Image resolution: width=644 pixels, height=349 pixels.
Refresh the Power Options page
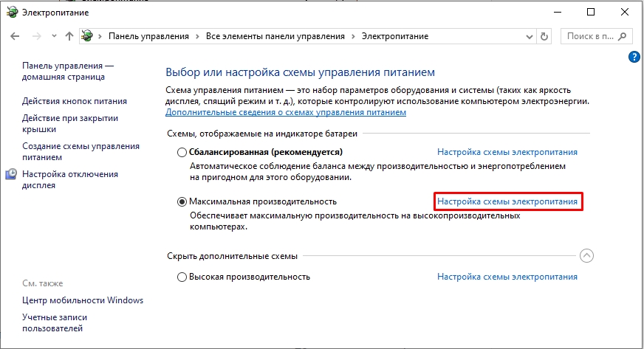(x=545, y=36)
